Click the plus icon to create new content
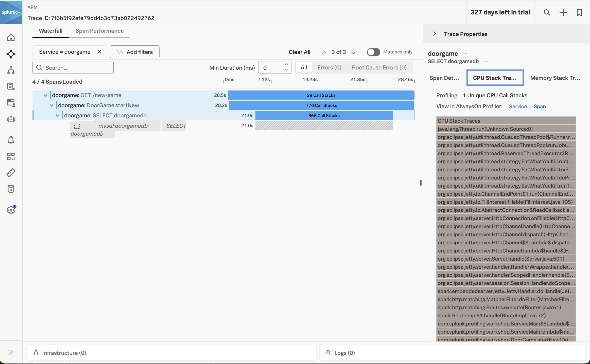 coord(563,12)
